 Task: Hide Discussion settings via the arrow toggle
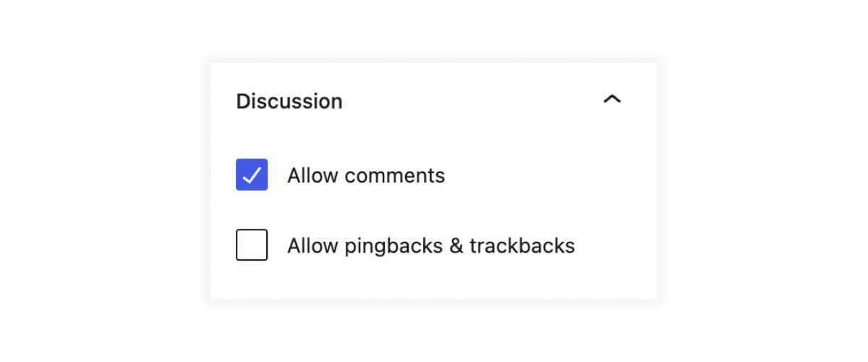(612, 99)
